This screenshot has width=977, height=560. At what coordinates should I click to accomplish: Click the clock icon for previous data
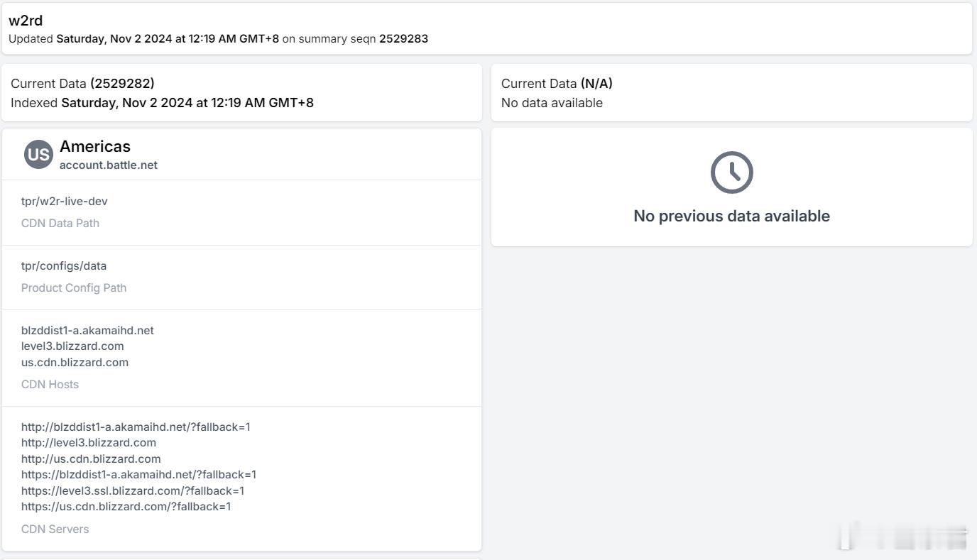click(x=731, y=172)
